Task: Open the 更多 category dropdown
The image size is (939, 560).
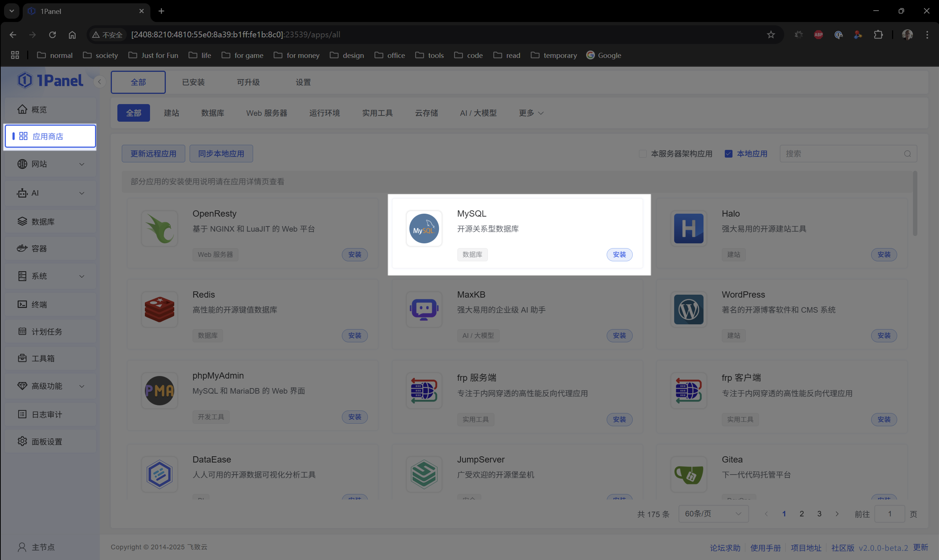Action: (x=530, y=113)
